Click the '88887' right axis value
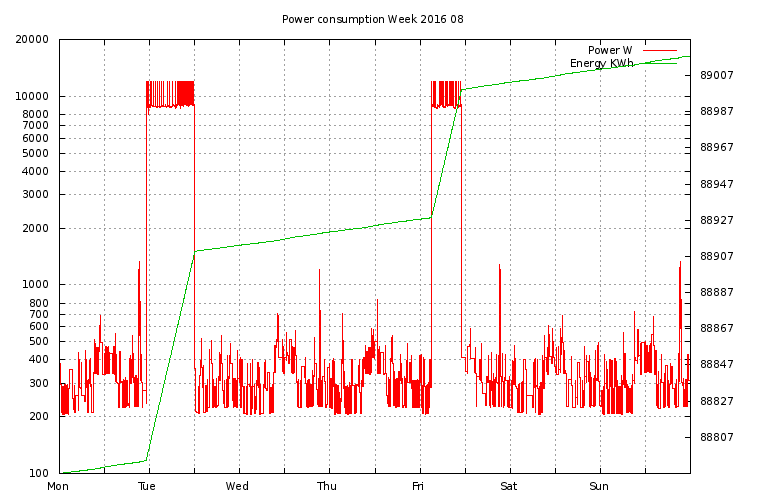This screenshot has width=768, height=500. 717,292
